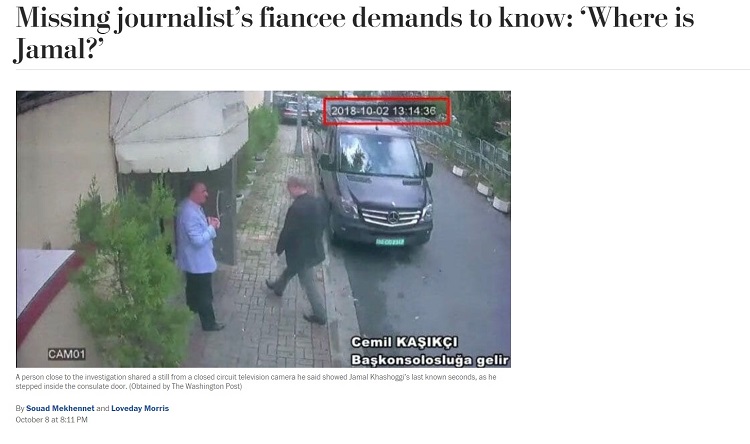Click the green license plate on the van
The width and height of the screenshot is (750, 444).
(390, 242)
